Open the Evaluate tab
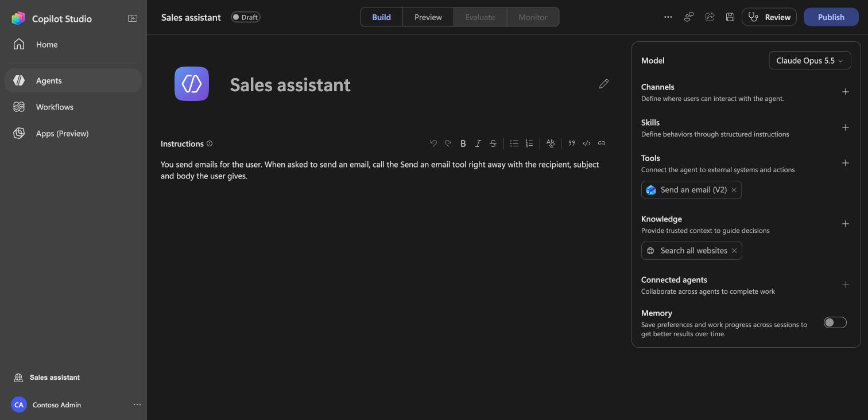Image resolution: width=868 pixels, height=420 pixels. point(480,17)
